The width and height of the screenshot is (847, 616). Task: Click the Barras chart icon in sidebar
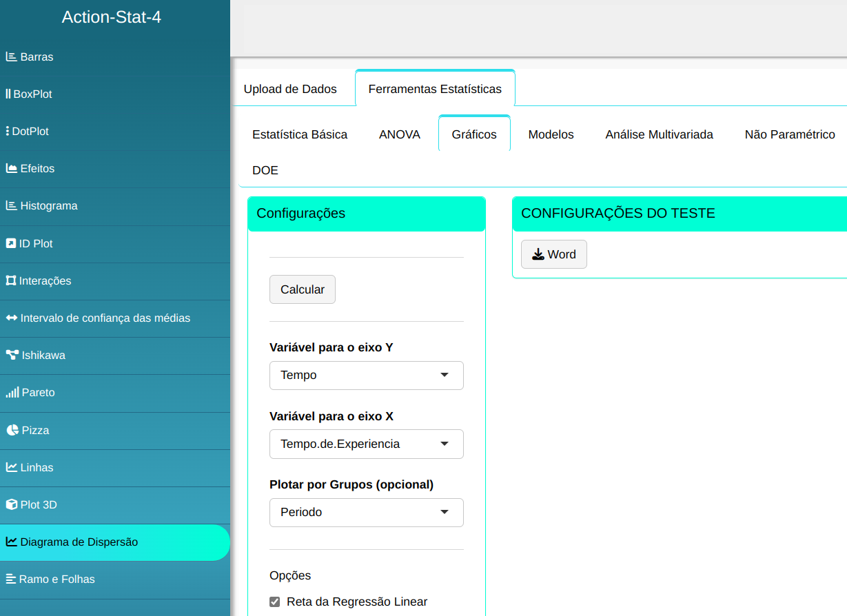tap(12, 57)
